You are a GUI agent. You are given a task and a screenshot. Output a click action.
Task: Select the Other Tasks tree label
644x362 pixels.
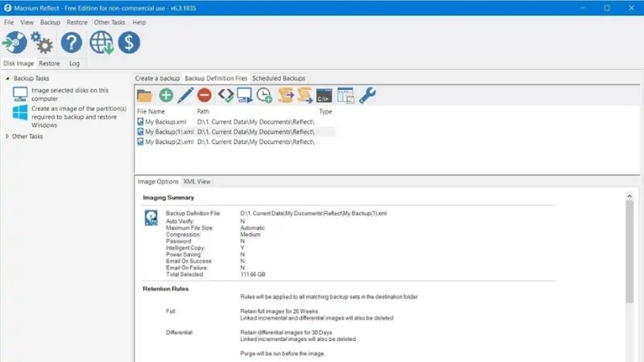27,136
